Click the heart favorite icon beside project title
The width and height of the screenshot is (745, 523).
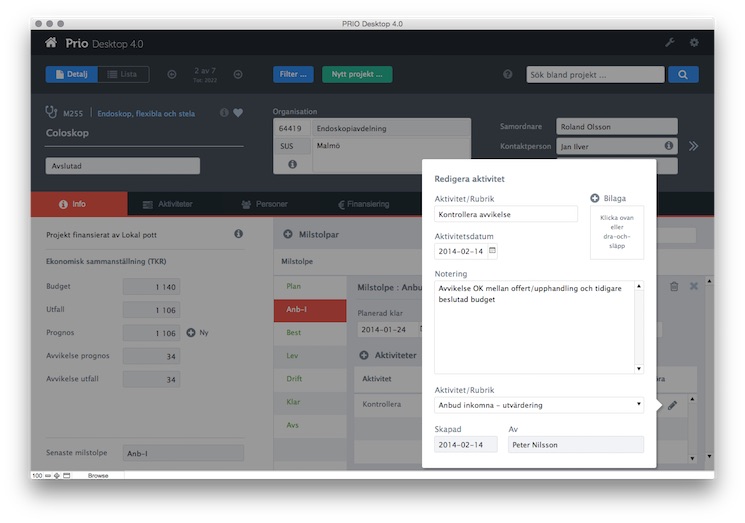pos(238,113)
